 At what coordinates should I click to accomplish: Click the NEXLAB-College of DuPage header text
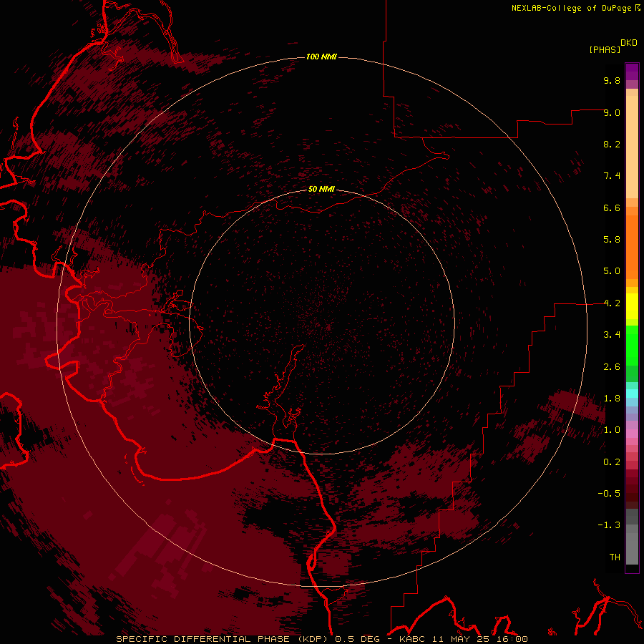(x=572, y=8)
